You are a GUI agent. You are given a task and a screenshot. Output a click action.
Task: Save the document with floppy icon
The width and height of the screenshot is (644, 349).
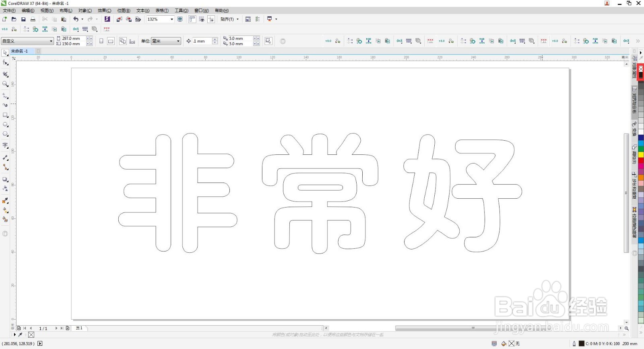tap(23, 19)
